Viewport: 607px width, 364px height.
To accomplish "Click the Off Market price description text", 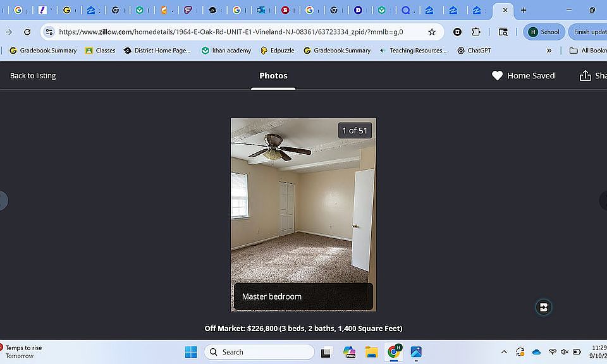I will [x=303, y=329].
